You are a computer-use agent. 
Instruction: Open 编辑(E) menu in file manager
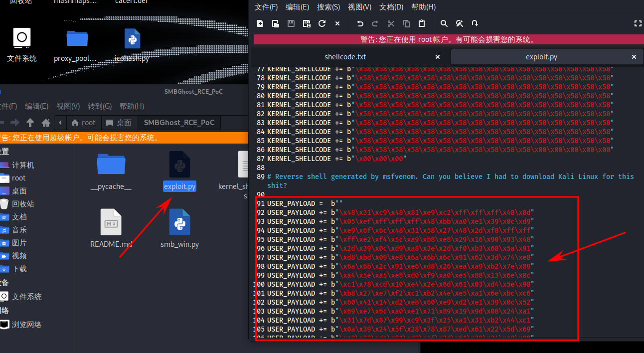coord(36,106)
